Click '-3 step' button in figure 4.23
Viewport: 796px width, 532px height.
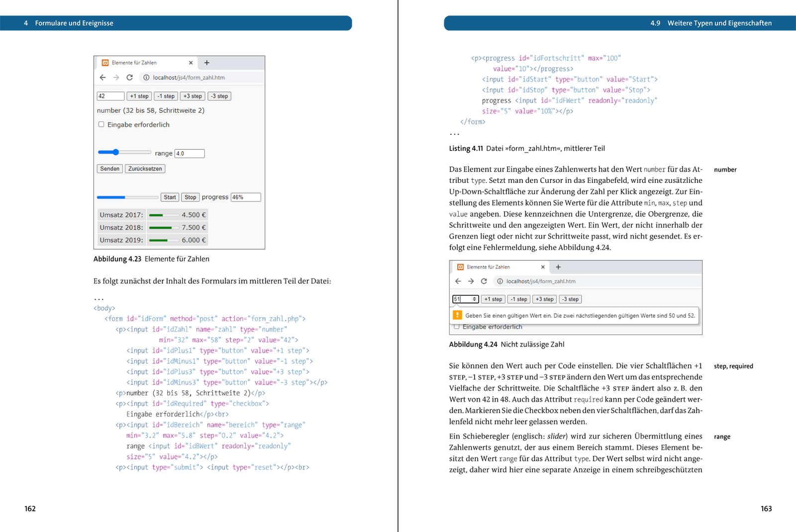219,96
